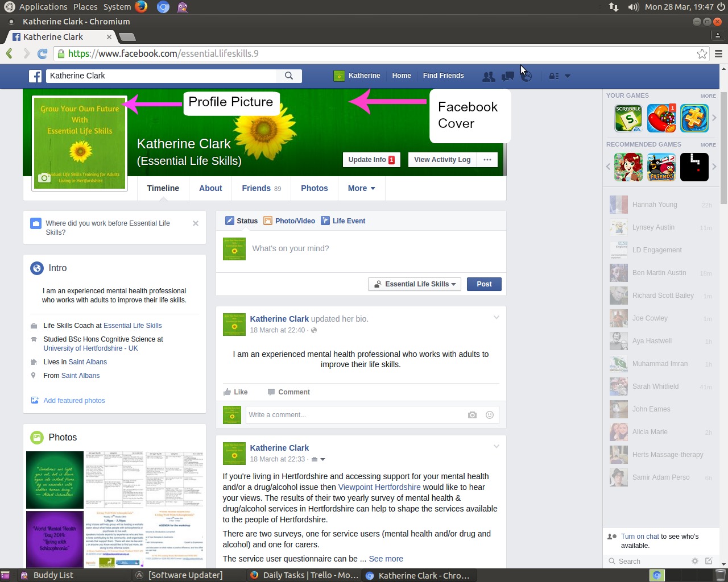Viewport: 728px width, 582px height.
Task: Open red-haired girl recommended game
Action: (628, 167)
